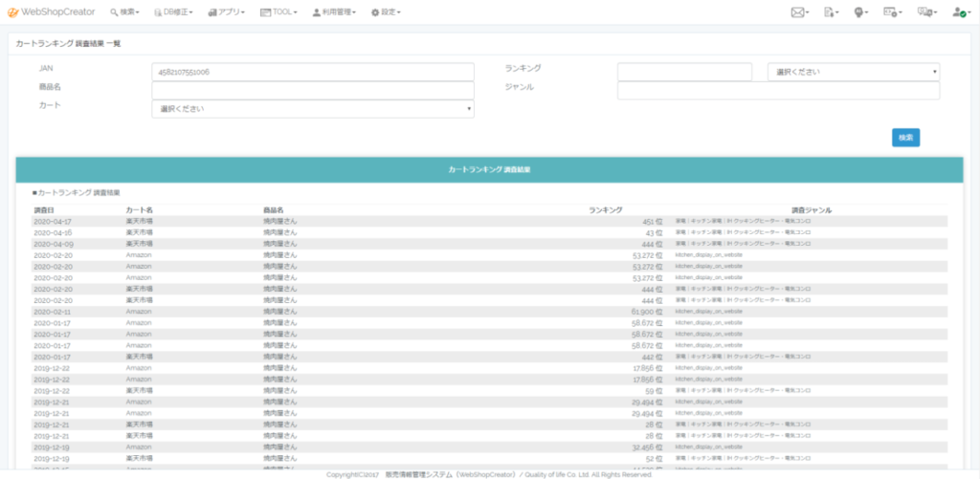
Task: Open the mail envelope icon menu
Action: pyautogui.click(x=800, y=11)
